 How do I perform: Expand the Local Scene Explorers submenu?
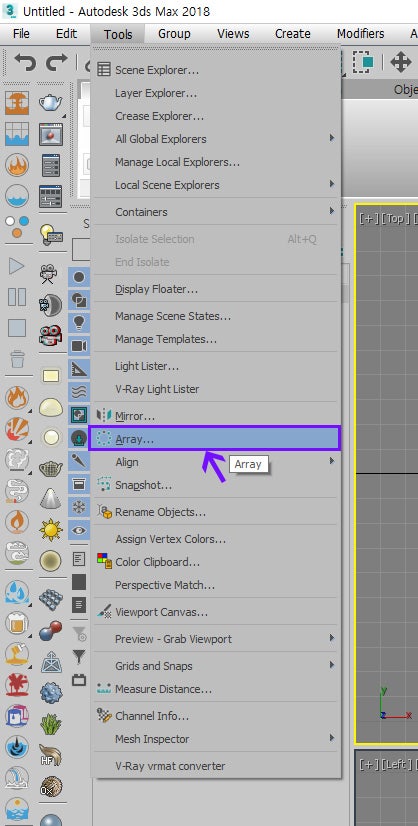[216, 185]
